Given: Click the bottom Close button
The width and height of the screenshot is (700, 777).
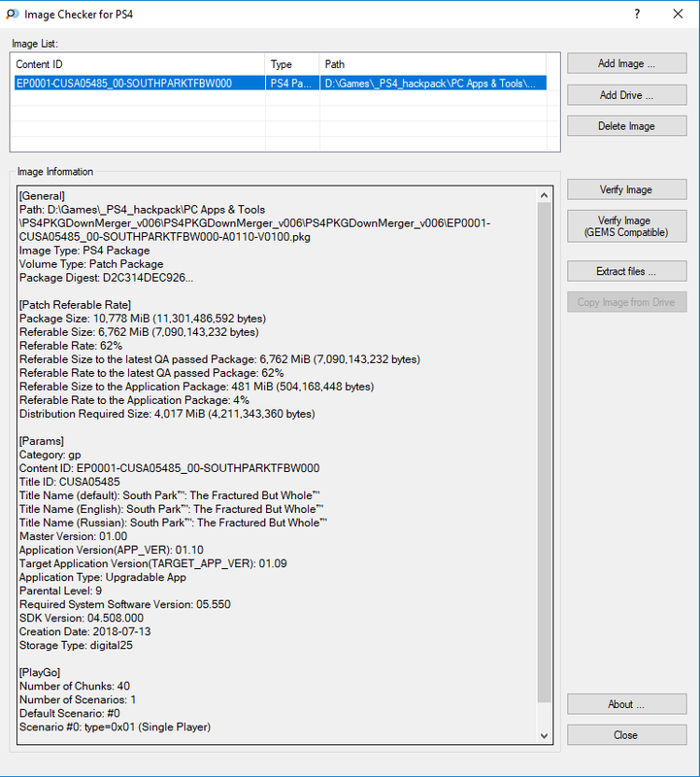Looking at the screenshot, I should coord(626,735).
